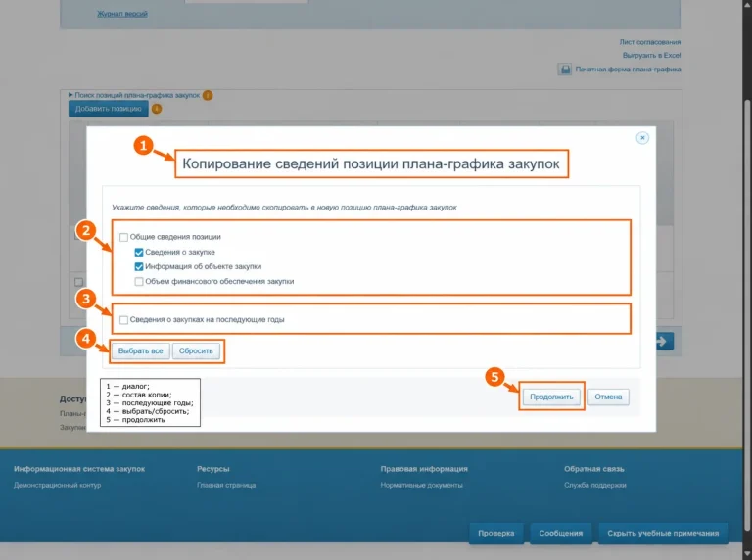Click the blue right arrow button
This screenshot has width=752, height=560.
click(664, 342)
